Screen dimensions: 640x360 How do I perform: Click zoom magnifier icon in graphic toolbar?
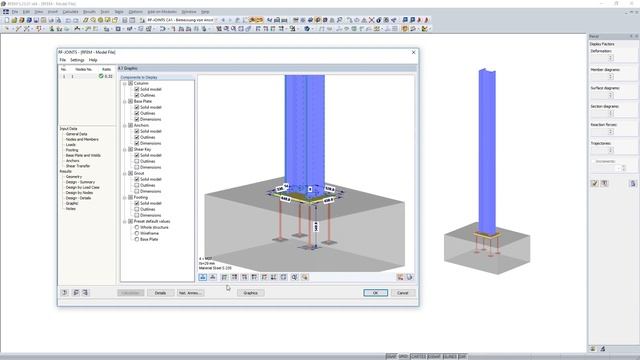click(294, 277)
